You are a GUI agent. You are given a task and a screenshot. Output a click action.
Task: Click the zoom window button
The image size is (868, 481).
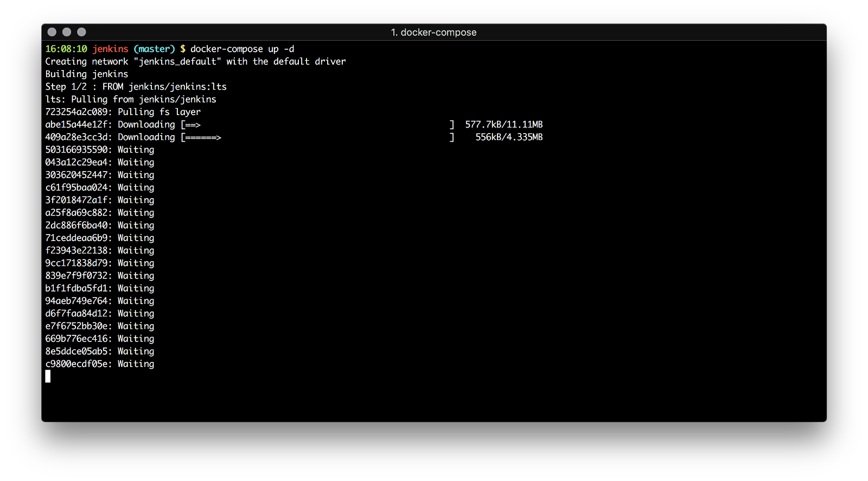[81, 32]
